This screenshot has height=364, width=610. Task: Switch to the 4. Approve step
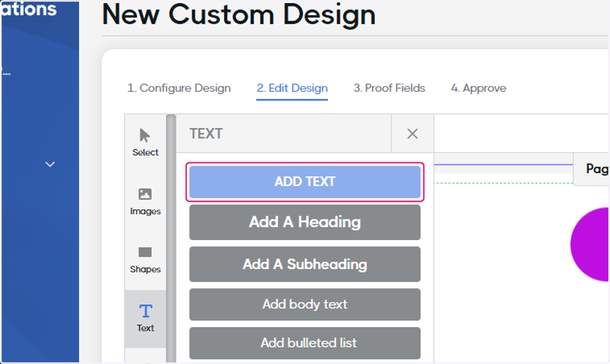coord(478,88)
